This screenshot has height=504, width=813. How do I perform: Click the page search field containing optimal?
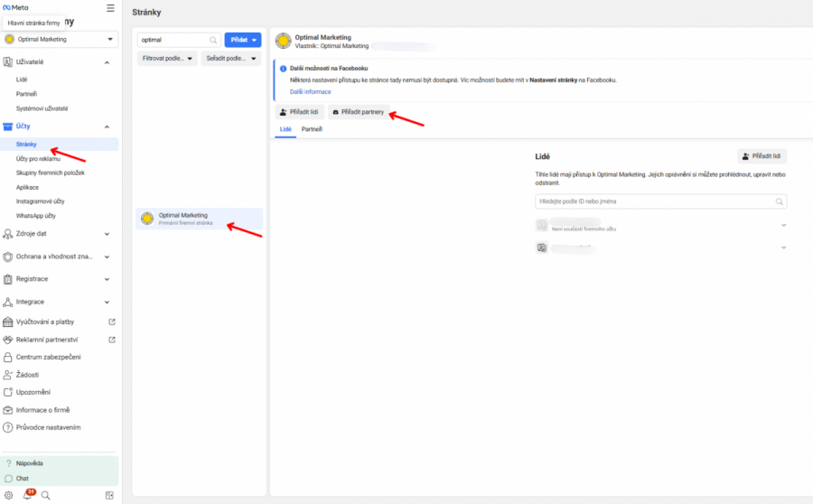(x=179, y=40)
